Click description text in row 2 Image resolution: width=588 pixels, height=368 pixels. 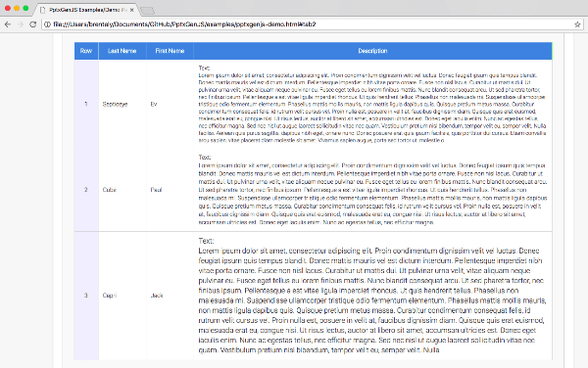pos(372,190)
